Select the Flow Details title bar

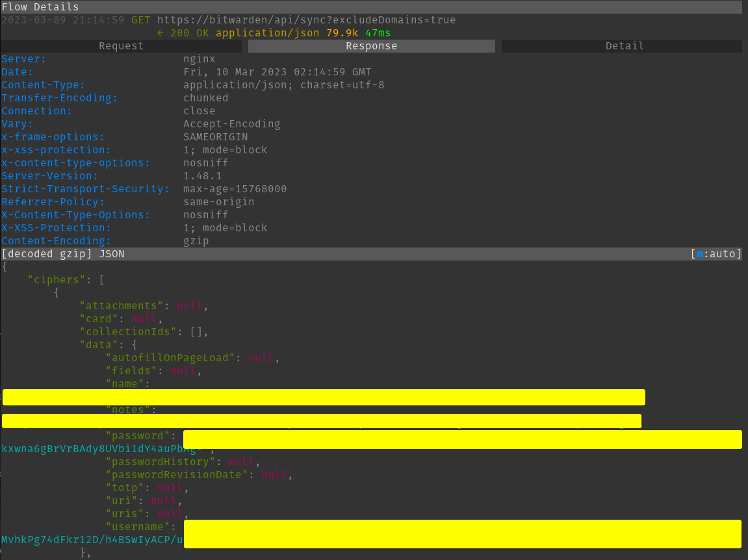click(x=40, y=7)
